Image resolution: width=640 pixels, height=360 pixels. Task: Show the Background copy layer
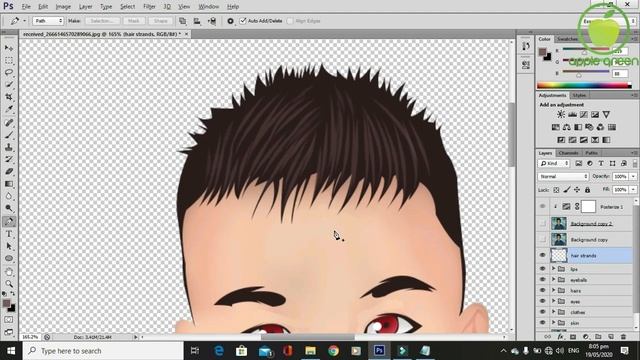click(x=542, y=239)
